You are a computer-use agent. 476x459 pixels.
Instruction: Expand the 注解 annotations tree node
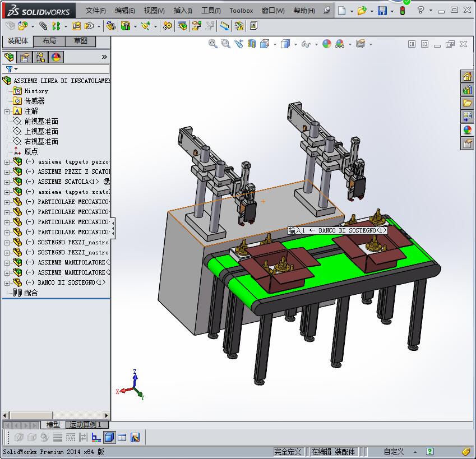coord(7,112)
